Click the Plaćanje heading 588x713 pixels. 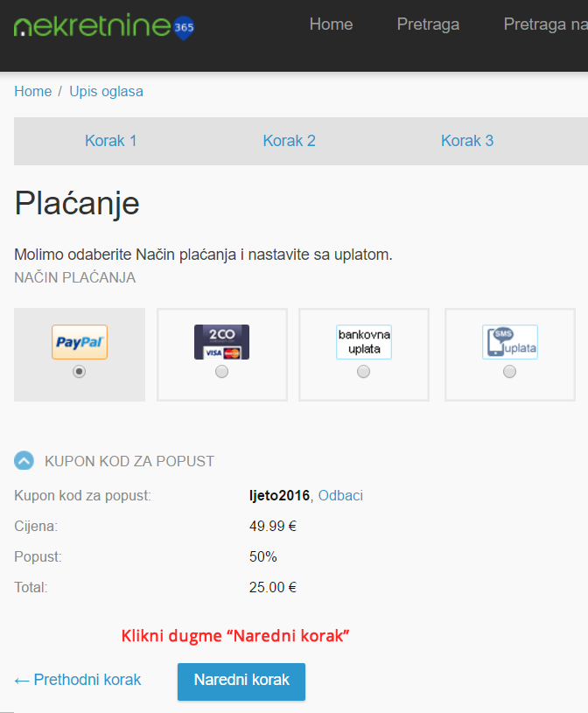tap(77, 203)
